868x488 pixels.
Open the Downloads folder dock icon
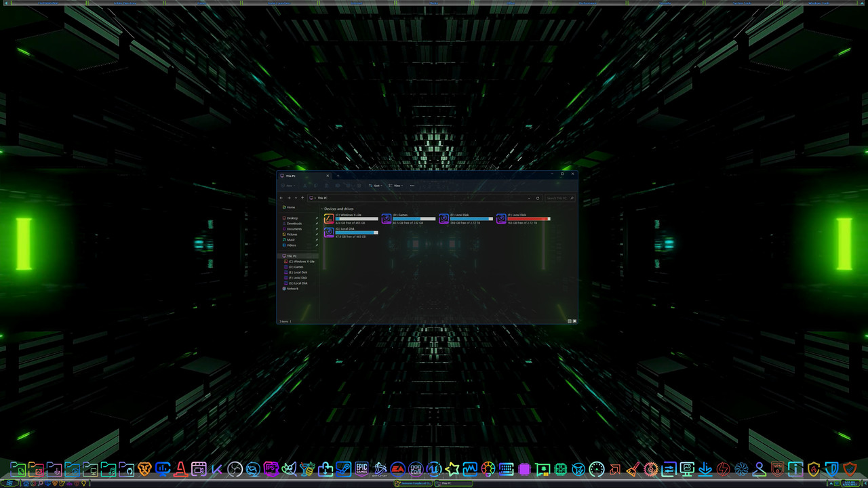pyautogui.click(x=54, y=468)
